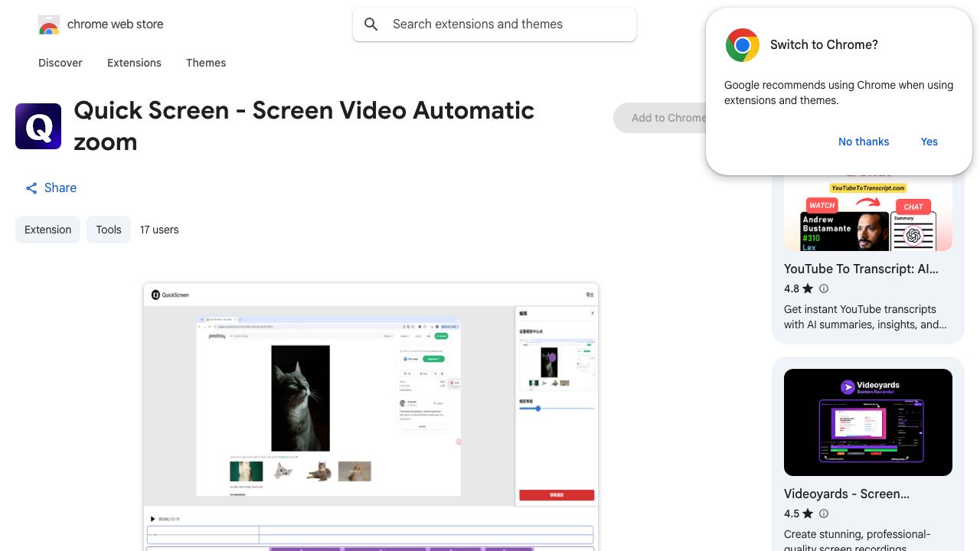Open the Themes tab
The height and width of the screenshot is (551, 980).
(x=206, y=63)
